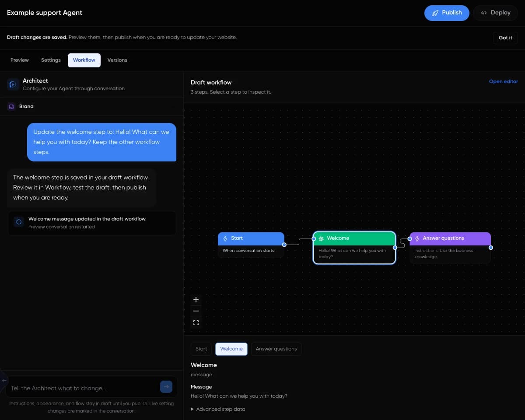Click the Open editor link
525x420 pixels.
[503, 81]
